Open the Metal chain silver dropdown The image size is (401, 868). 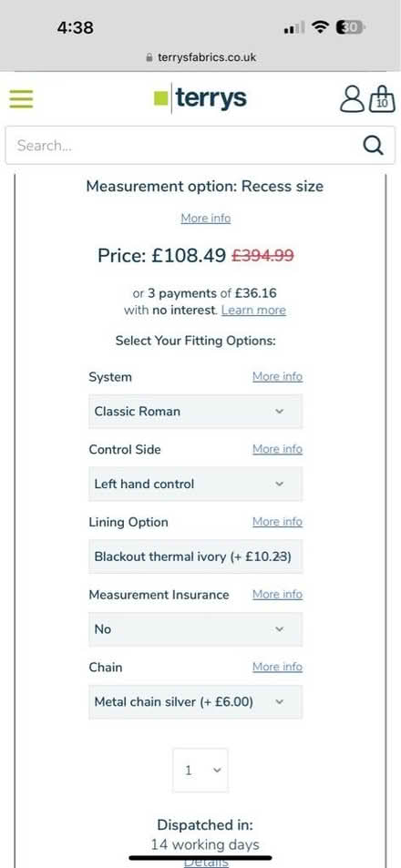(196, 702)
